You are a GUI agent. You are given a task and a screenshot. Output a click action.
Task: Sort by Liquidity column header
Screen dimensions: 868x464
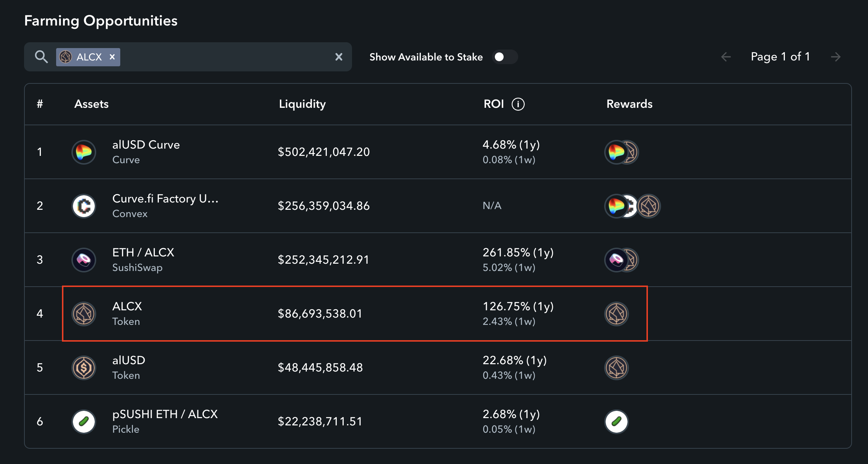[x=302, y=104]
